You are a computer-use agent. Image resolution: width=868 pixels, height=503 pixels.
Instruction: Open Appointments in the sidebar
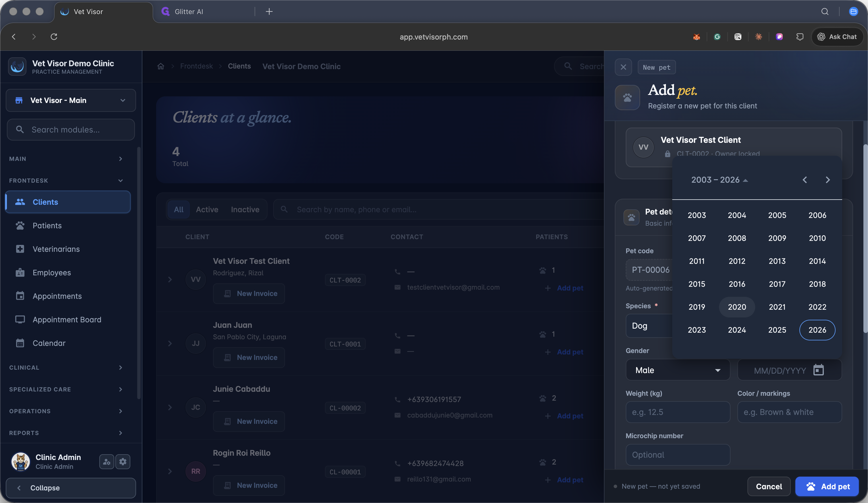click(x=68, y=296)
